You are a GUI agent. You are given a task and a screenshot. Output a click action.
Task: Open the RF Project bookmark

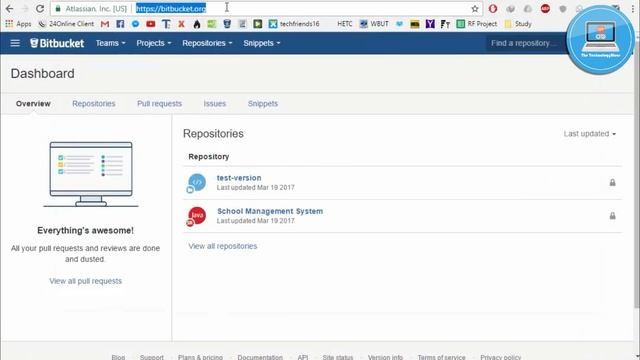coord(477,24)
